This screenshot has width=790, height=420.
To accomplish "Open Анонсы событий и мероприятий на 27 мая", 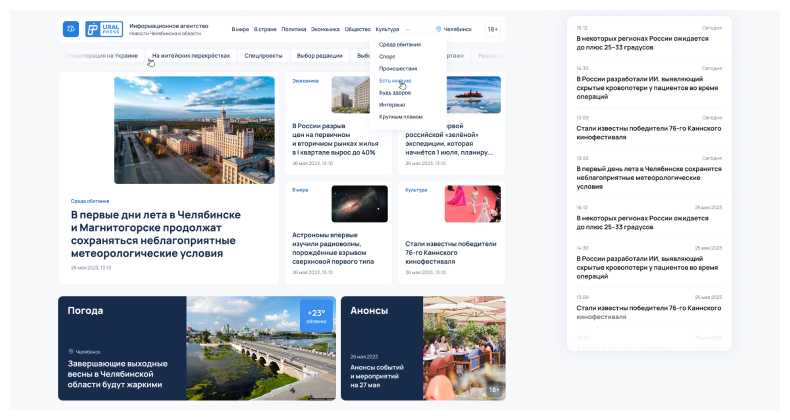I will pos(377,376).
